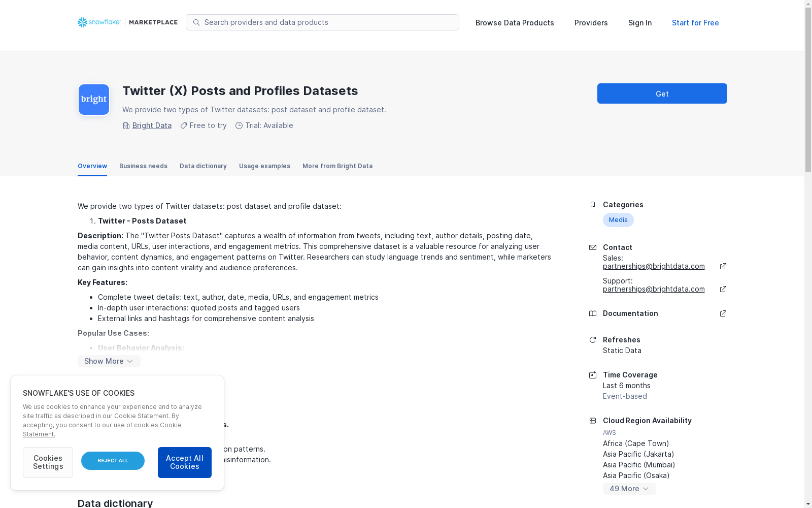Open the Usage examples tab
812x508 pixels.
click(264, 166)
